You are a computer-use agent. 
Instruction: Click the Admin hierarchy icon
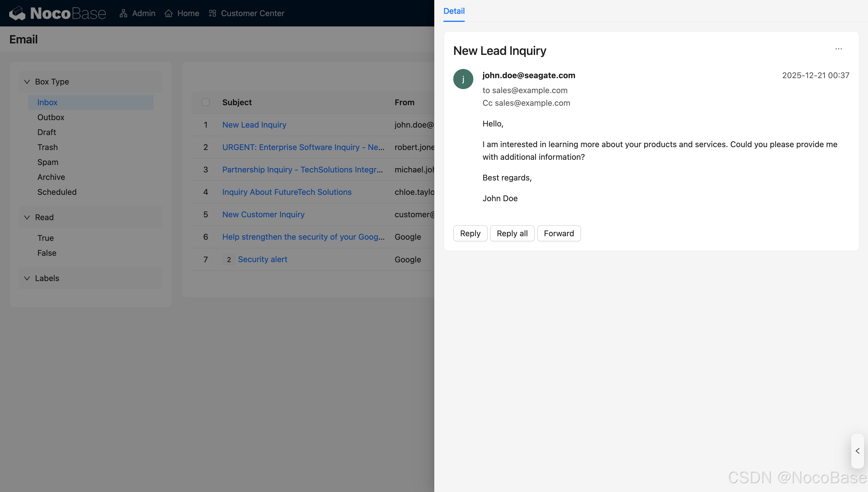pos(123,13)
